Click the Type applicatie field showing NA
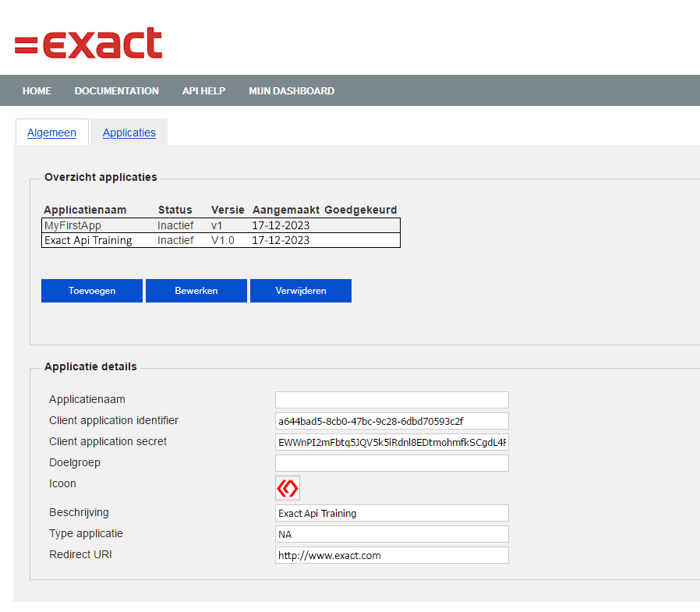The image size is (700, 612). tap(392, 534)
